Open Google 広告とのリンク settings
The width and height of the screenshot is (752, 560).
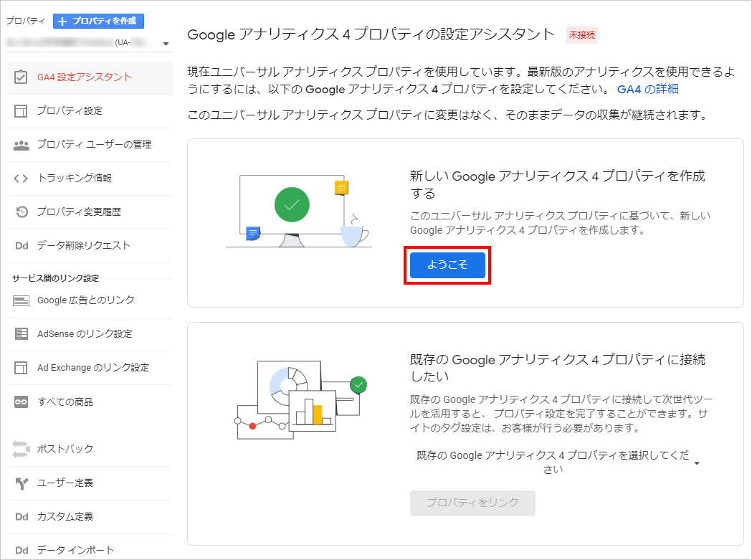90,300
